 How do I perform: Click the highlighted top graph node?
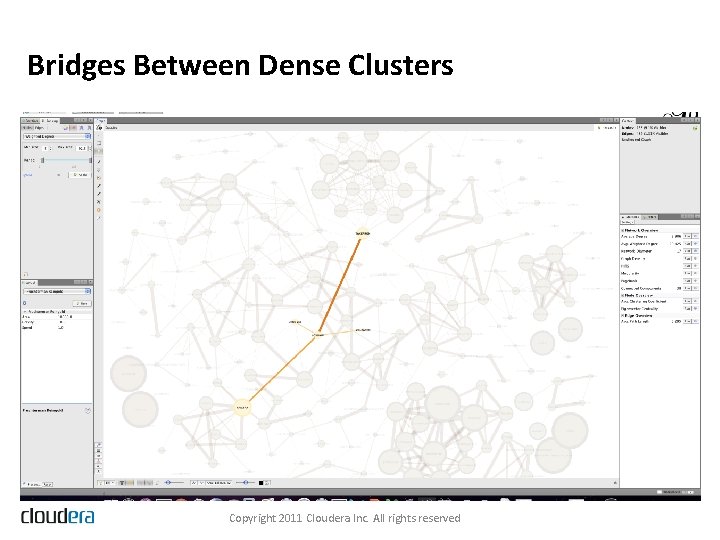click(x=363, y=234)
